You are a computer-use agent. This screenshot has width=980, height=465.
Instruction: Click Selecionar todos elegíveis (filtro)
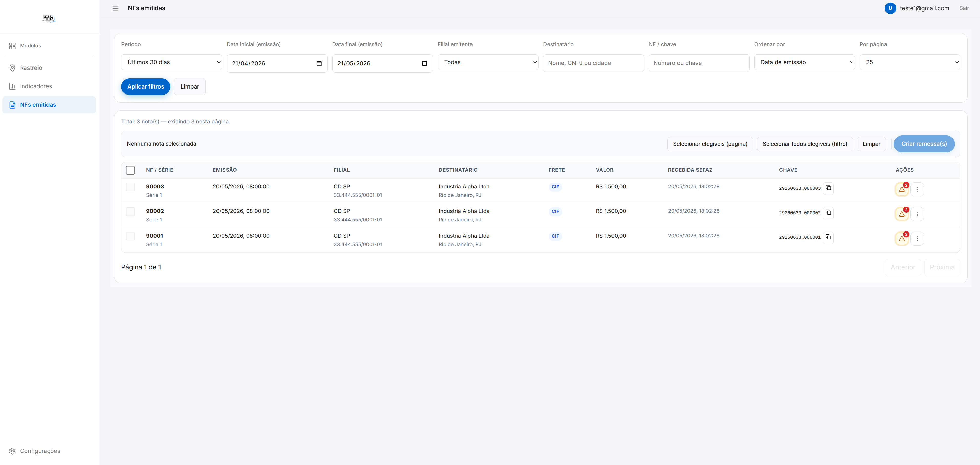tap(805, 144)
